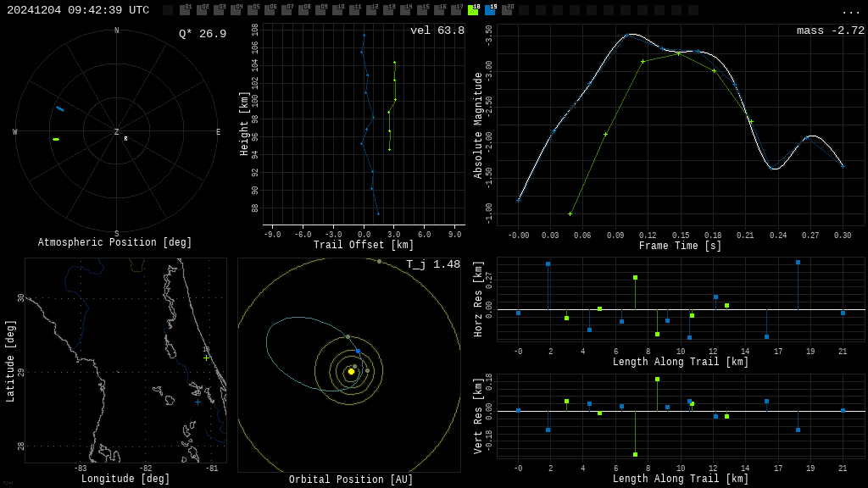Viewport: 868px width, 488px height.
Task: Click the T_j 1.48 label
Action: (433, 264)
